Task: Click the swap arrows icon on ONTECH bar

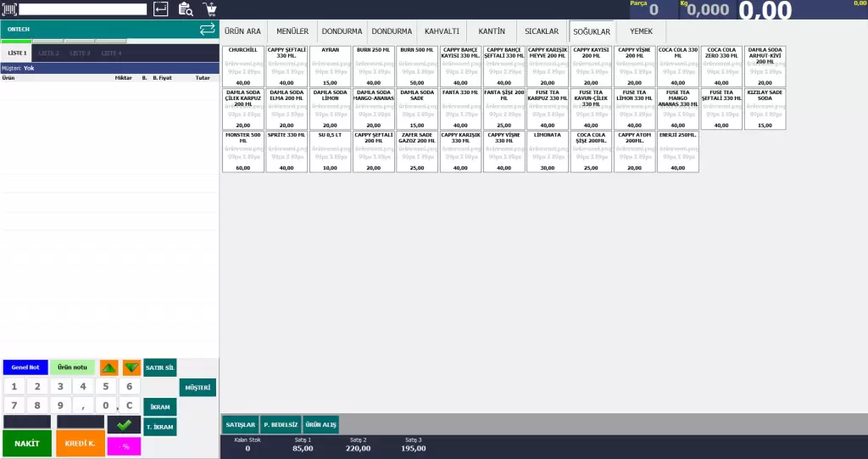Action: pyautogui.click(x=207, y=30)
